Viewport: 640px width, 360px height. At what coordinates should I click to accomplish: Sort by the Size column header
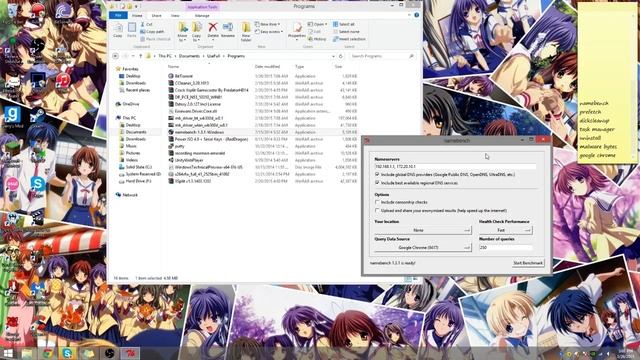[x=338, y=67]
